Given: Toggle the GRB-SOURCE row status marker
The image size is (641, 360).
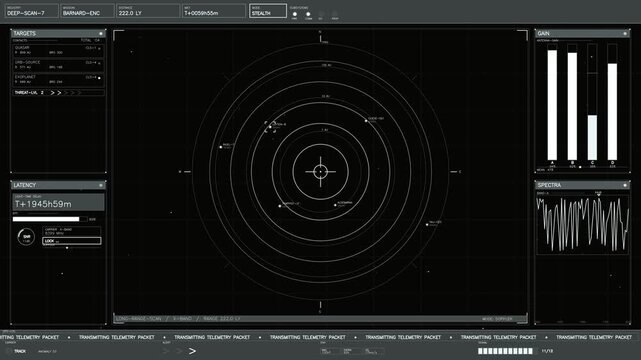Looking at the screenshot, I should 99,63.
